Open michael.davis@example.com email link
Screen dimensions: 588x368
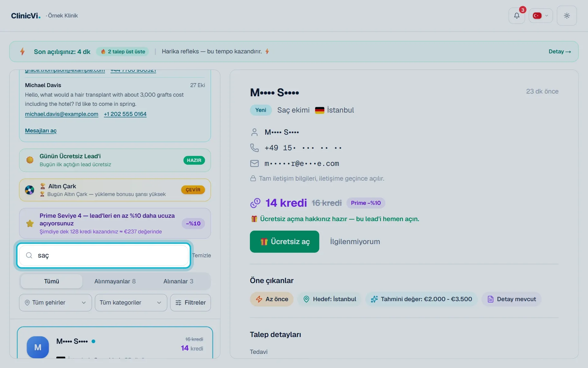pyautogui.click(x=62, y=114)
